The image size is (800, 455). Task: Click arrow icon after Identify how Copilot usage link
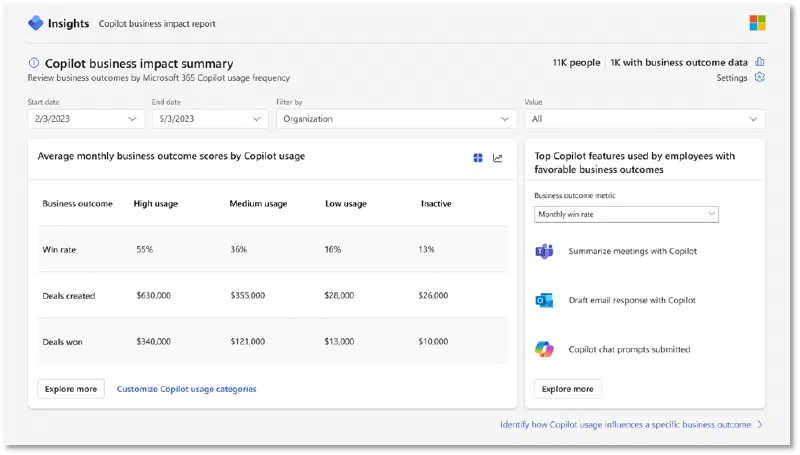click(x=760, y=424)
